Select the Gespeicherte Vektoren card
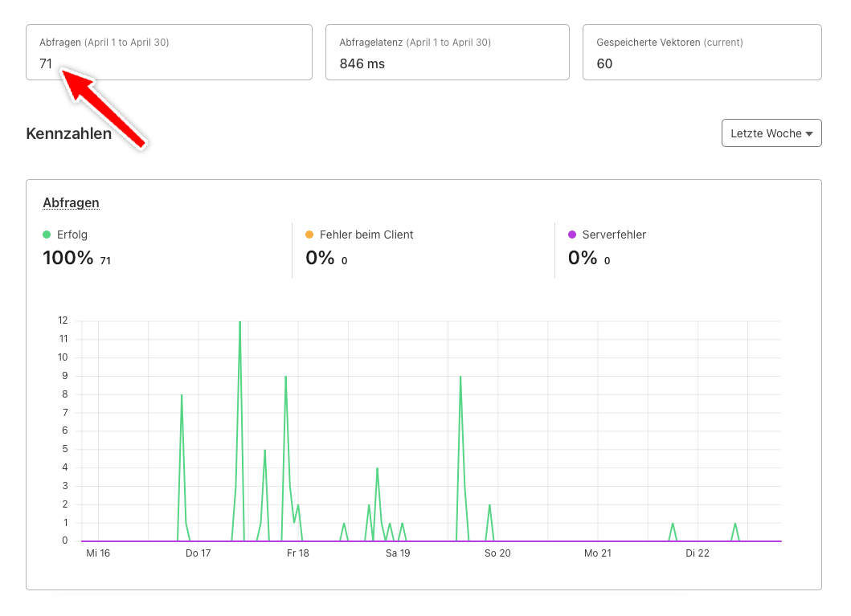Image resolution: width=851 pixels, height=616 pixels. tap(702, 52)
